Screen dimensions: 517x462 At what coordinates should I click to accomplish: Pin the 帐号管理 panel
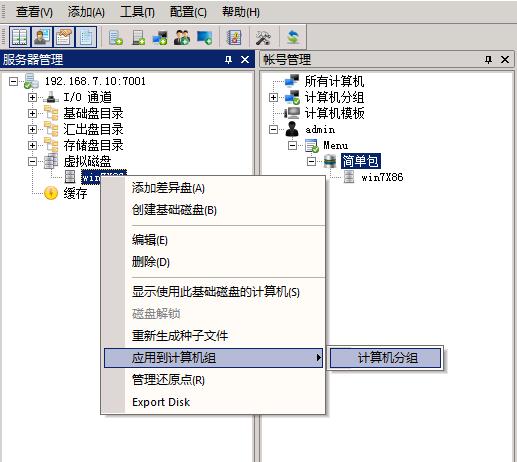tap(488, 60)
